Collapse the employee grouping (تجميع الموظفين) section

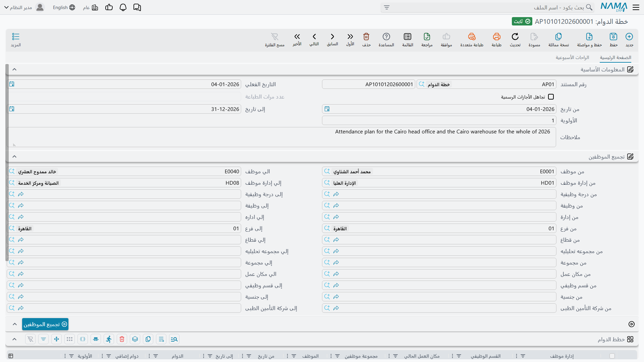pyautogui.click(x=14, y=157)
